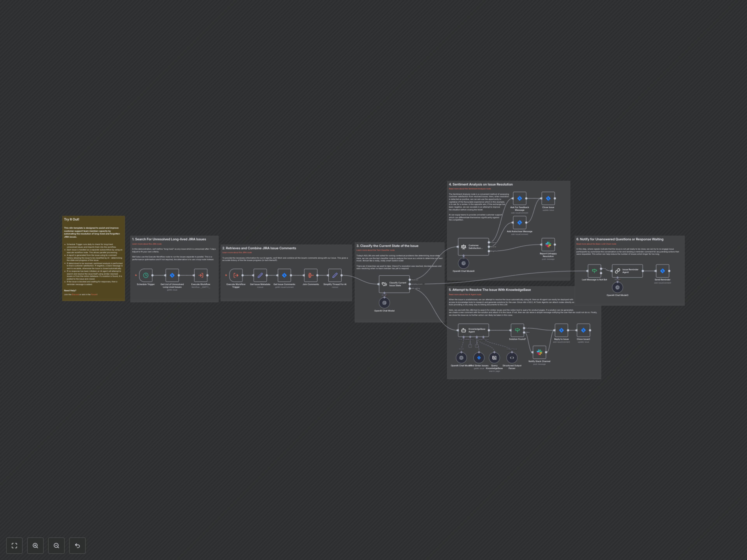Enter fullscreen canvas view

14,545
